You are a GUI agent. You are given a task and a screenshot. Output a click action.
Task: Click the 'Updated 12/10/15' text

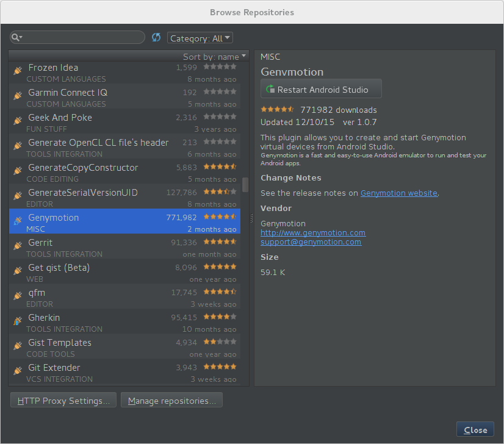[x=297, y=122]
